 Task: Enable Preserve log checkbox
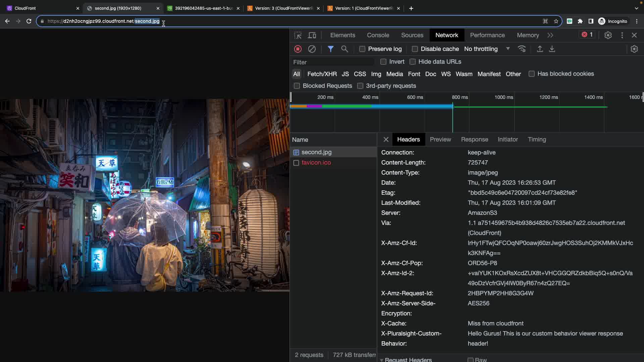(362, 49)
